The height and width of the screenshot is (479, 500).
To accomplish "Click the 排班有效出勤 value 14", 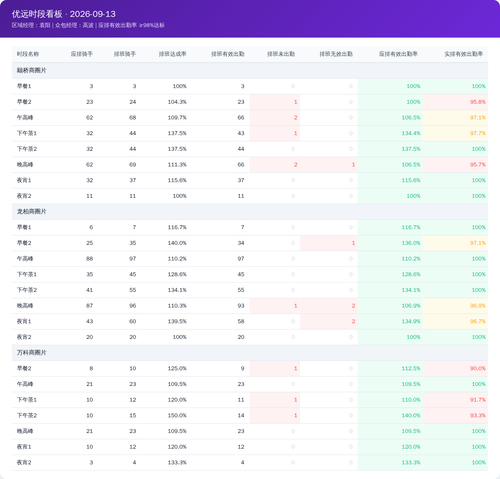I will [x=241, y=415].
